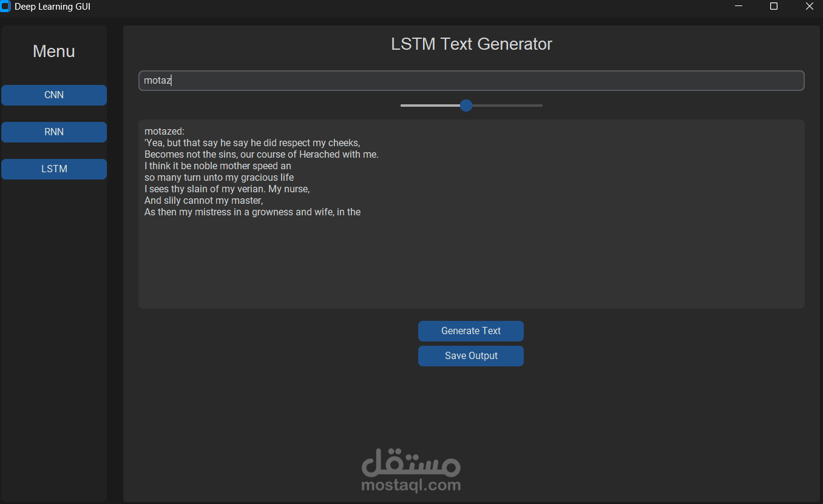
Task: Click the Deep Learning GUI app icon in the title bar
Action: coord(5,7)
